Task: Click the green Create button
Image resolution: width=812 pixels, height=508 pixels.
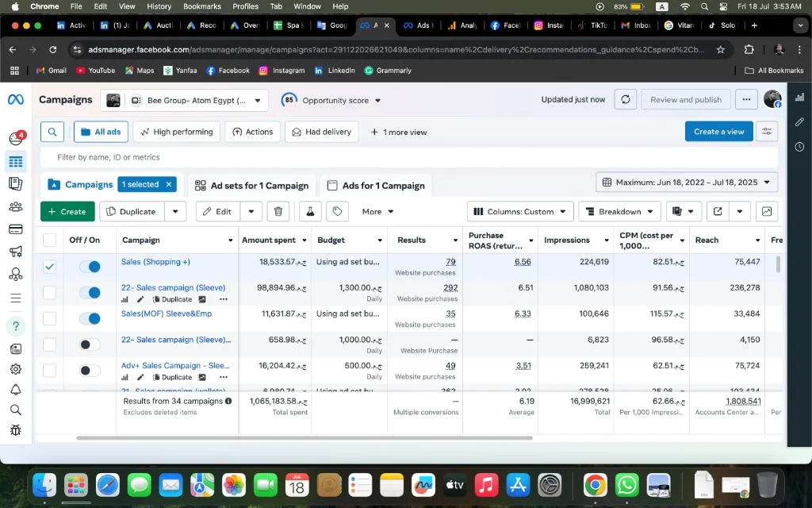Action: tap(67, 211)
